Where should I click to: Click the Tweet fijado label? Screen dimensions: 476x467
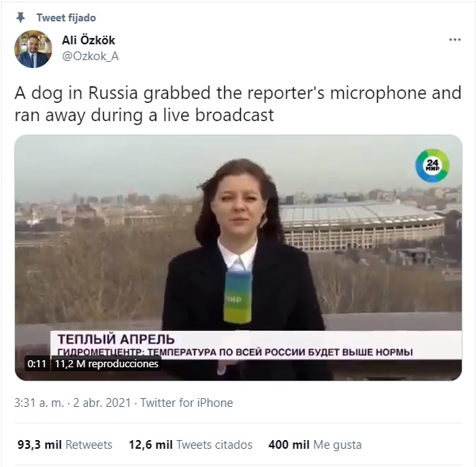pyautogui.click(x=67, y=18)
